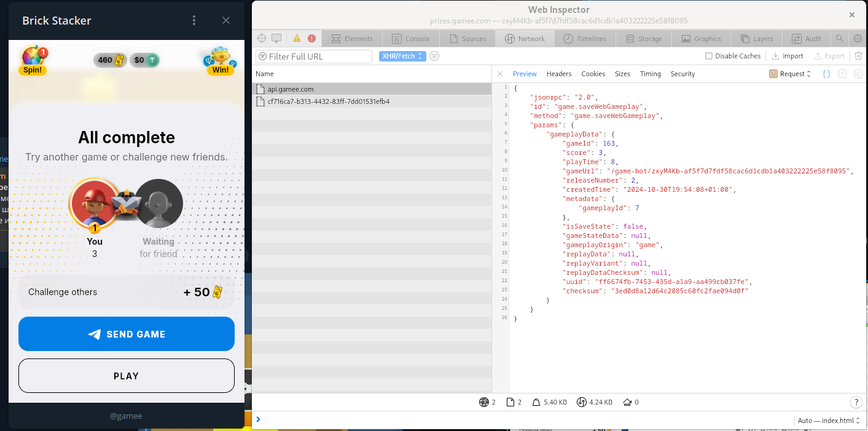Open device settings monitor icon
The width and height of the screenshot is (868, 431).
pos(276,38)
